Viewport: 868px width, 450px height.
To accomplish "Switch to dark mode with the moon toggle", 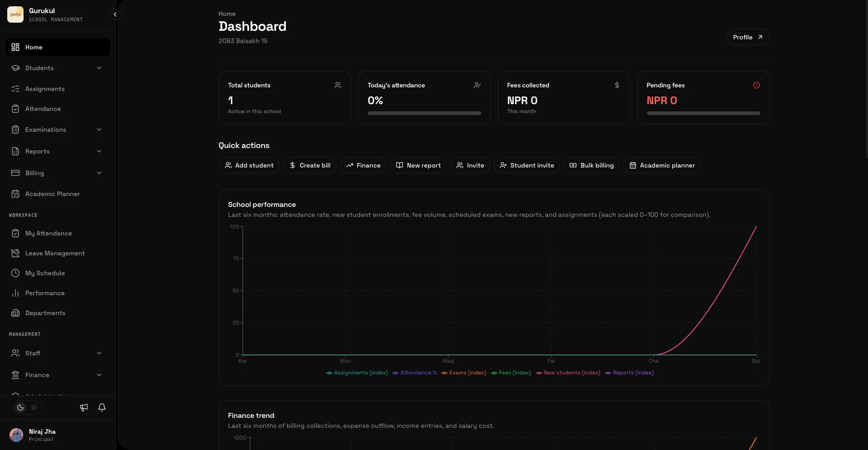I will click(x=20, y=407).
